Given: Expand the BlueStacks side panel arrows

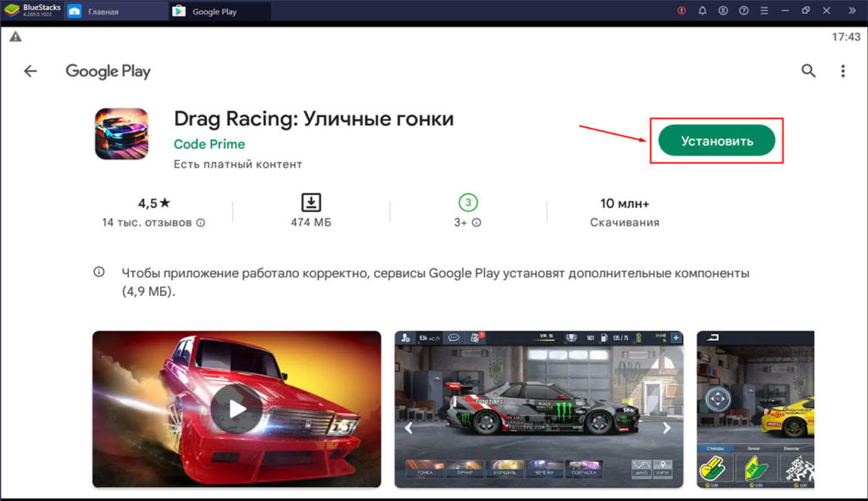Looking at the screenshot, I should coord(851,10).
